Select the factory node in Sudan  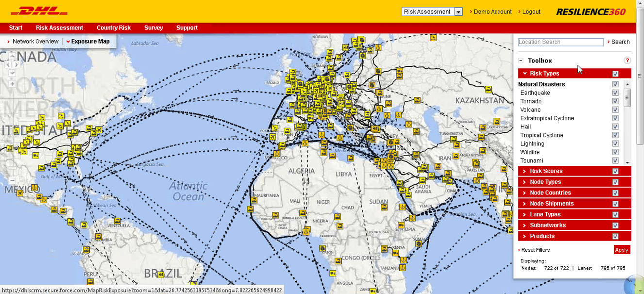pos(385,207)
